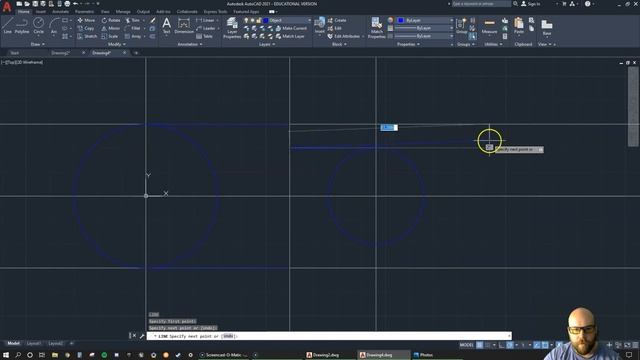Switch to the Model layout tab
This screenshot has width=640, height=360.
pos(13,343)
